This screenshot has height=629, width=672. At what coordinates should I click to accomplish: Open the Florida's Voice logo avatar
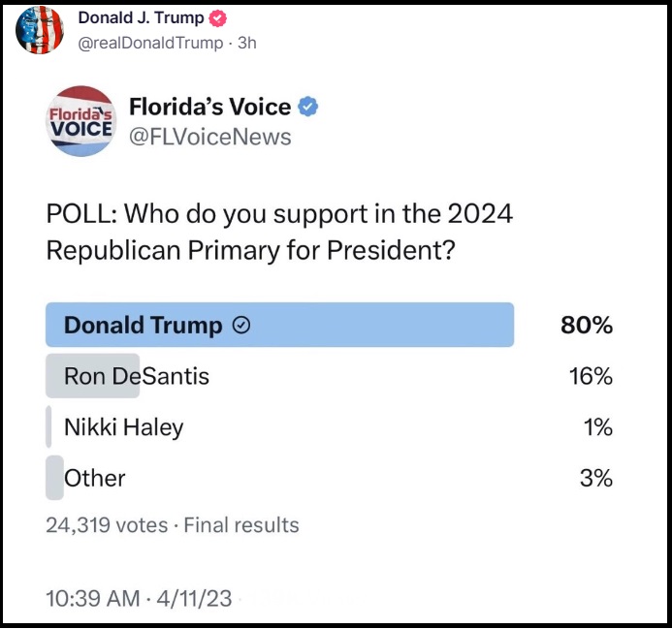tap(80, 121)
